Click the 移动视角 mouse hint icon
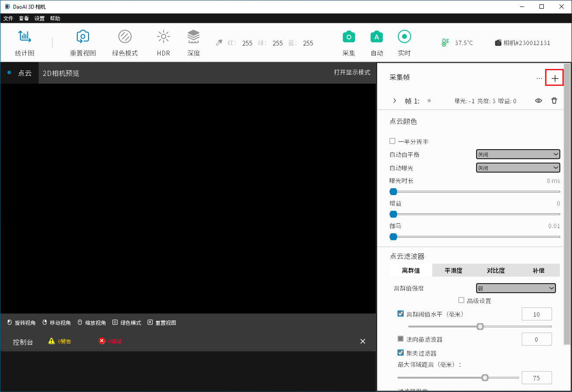The height and width of the screenshot is (392, 572). coord(45,323)
